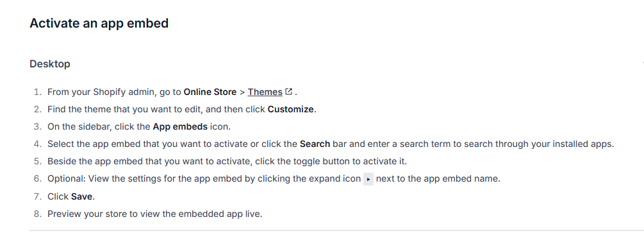Click the expand triangle icon in step 6
This screenshot has height=233, width=644.
click(x=368, y=180)
